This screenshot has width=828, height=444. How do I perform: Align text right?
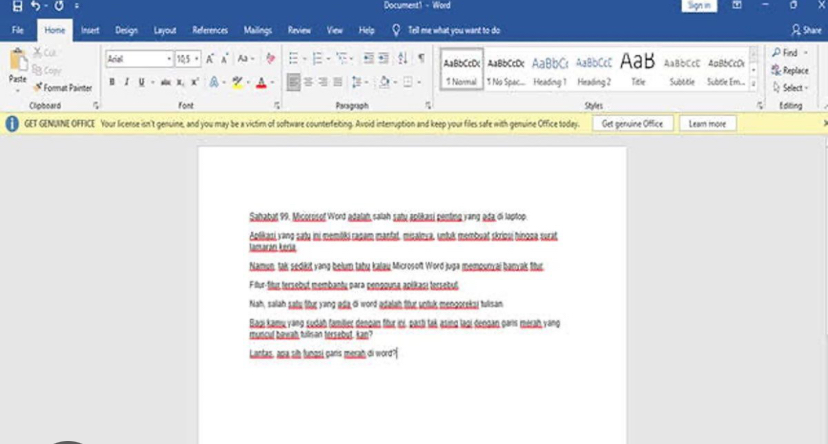coord(323,82)
